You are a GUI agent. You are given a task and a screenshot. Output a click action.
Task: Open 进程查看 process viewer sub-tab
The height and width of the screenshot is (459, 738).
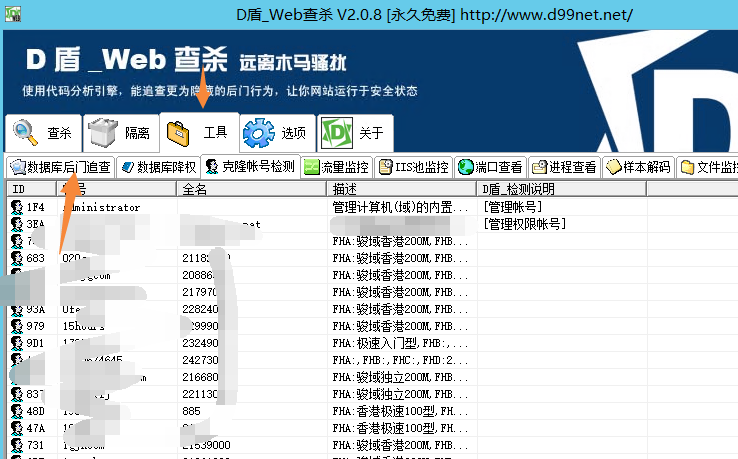click(x=564, y=167)
